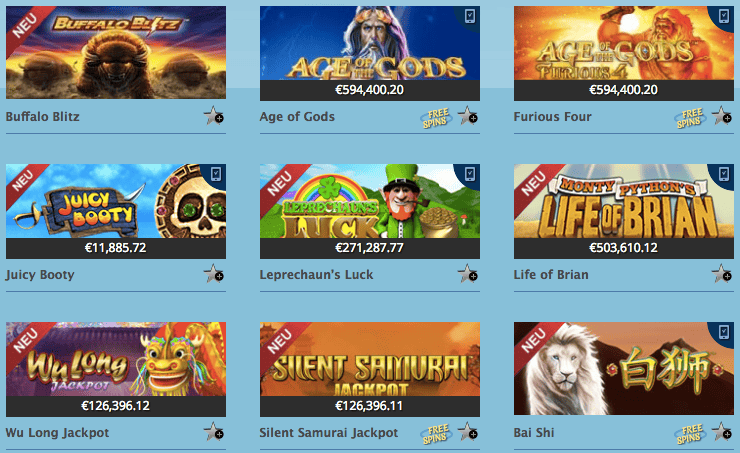The image size is (740, 453).
Task: Launch the Bai Shi white lion thumbnail
Action: [623, 369]
